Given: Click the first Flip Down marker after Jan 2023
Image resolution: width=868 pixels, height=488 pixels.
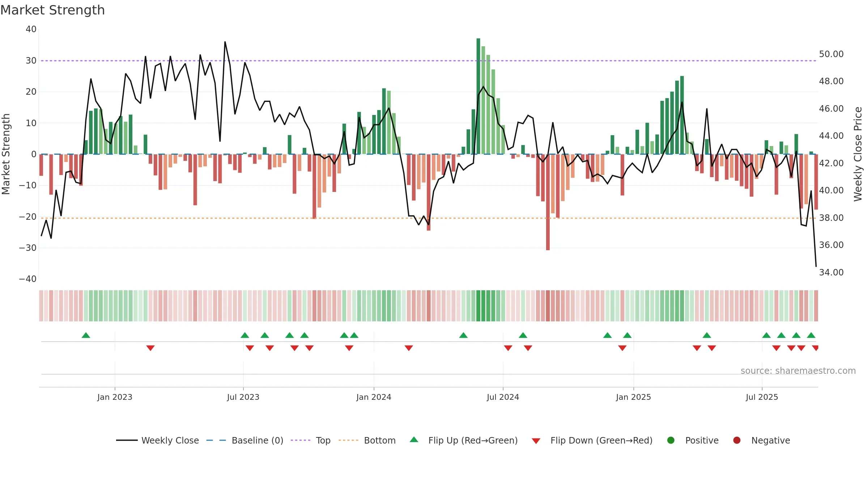Looking at the screenshot, I should (x=150, y=348).
